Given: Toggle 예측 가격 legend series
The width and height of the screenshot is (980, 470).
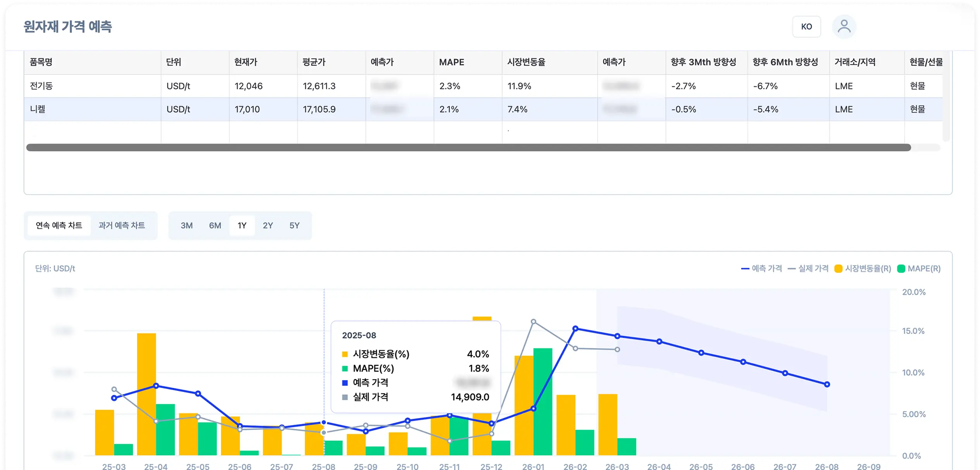Looking at the screenshot, I should 761,268.
